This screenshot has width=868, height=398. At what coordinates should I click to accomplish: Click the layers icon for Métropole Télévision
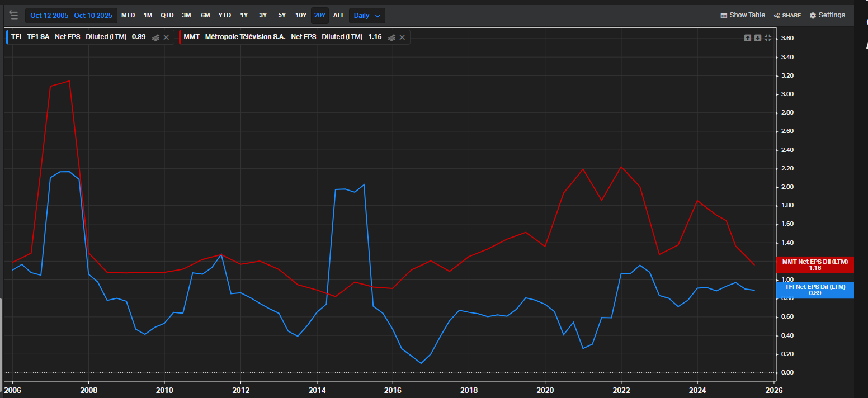point(392,37)
